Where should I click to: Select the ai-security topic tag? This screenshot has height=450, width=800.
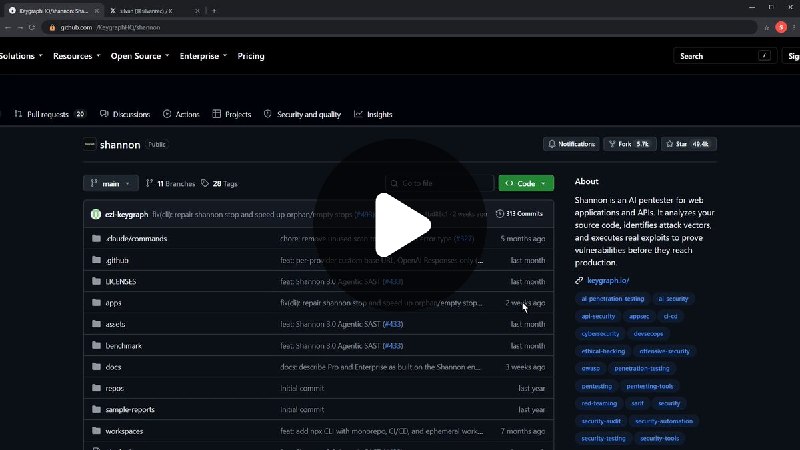(x=673, y=299)
